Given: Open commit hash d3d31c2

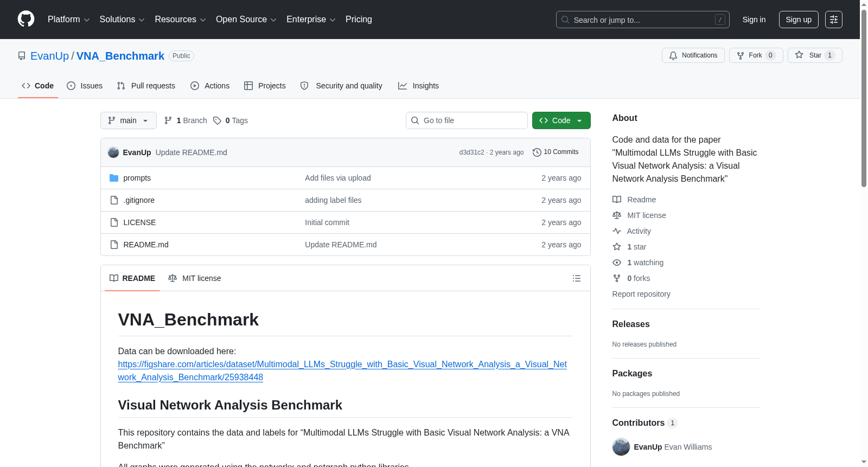Looking at the screenshot, I should (471, 152).
